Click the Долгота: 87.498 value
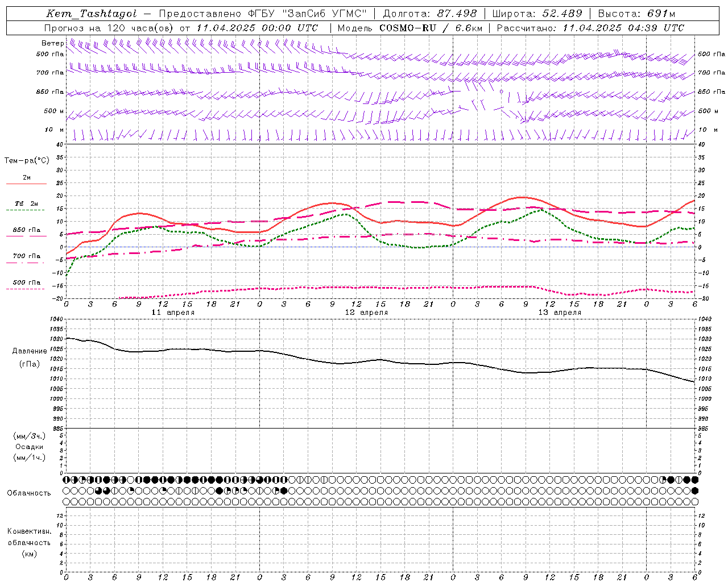Image resolution: width=728 pixels, height=582 pixels. (430, 14)
